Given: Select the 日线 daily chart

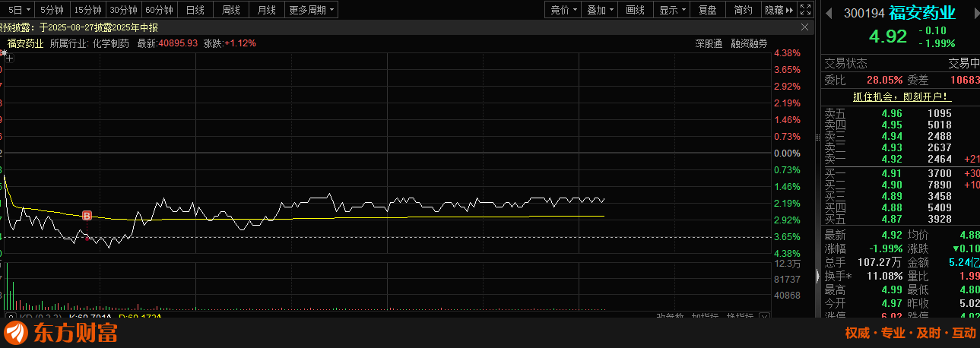Looking at the screenshot, I should click(195, 10).
